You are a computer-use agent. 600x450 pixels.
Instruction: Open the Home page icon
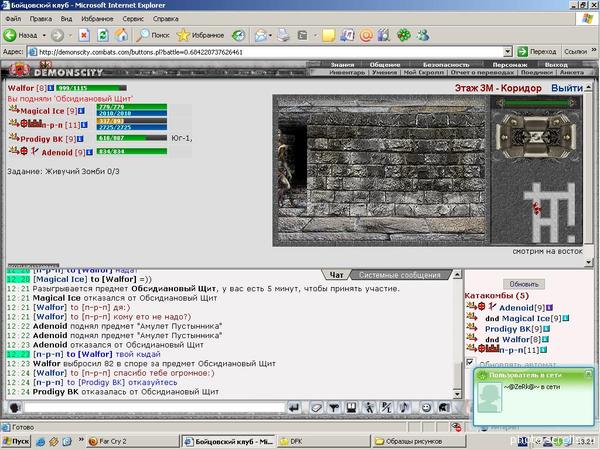pos(122,35)
